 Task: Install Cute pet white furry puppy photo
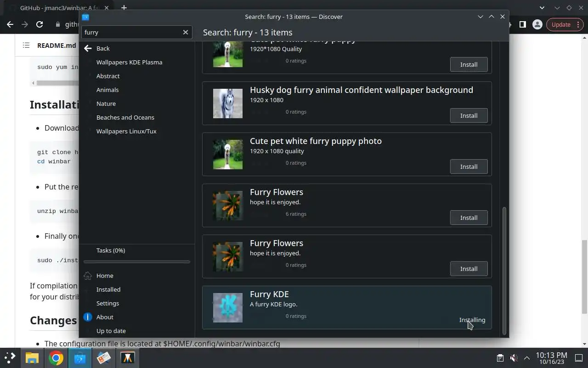click(x=469, y=167)
